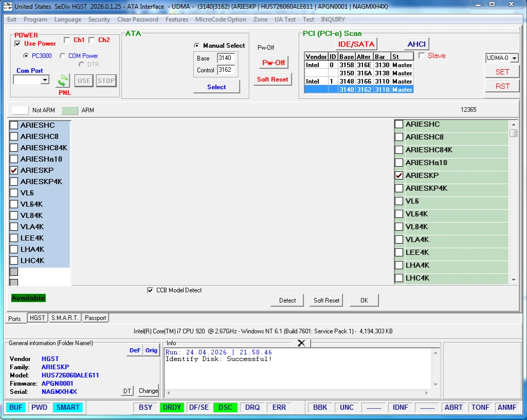Screen dimensions: 527x420
Task: Toggle the Use Power checkbox
Action: click(x=18, y=44)
